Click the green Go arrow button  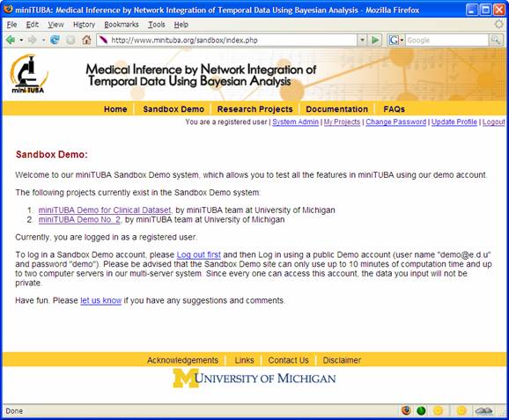click(375, 41)
